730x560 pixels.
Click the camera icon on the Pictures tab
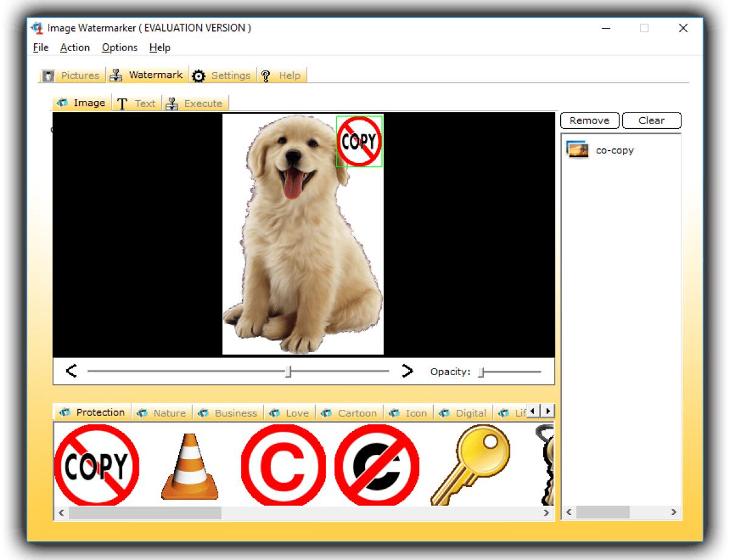(x=48, y=75)
